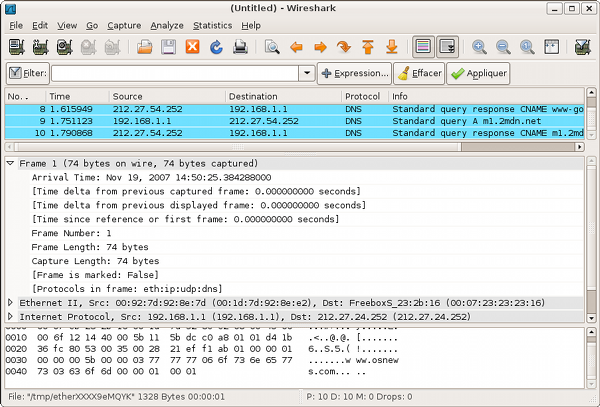This screenshot has width=600, height=407.
Task: Sort by the No. column header
Action: point(25,96)
